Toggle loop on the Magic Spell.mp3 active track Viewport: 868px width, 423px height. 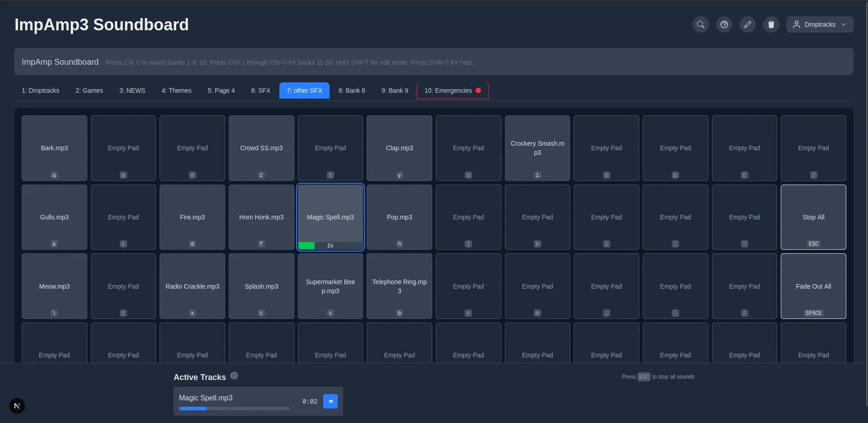[330, 401]
